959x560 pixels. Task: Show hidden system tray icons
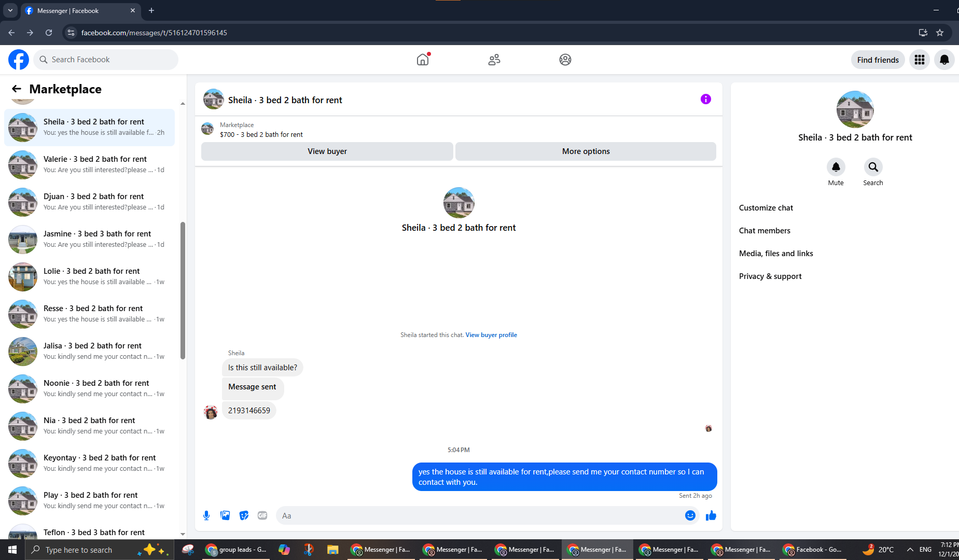(x=910, y=550)
